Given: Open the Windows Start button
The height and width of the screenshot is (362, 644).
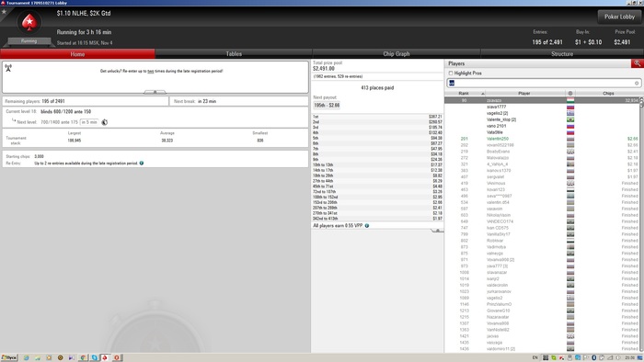Looking at the screenshot, I should point(9,357).
